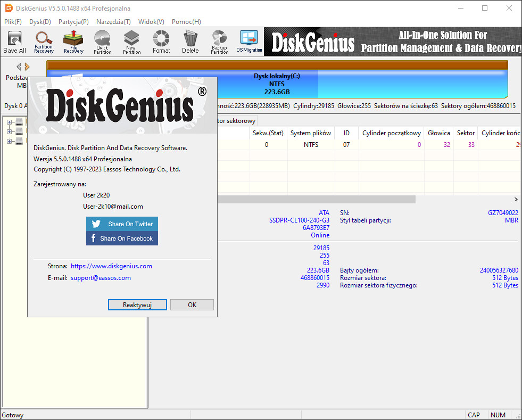Expand the first disk tree node
The height and width of the screenshot is (420, 522).
(x=10, y=122)
